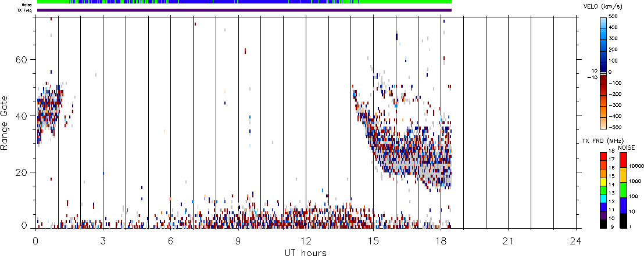This screenshot has height=256, width=644.
Task: Click the purple TX Freq bar above the plot
Action: pos(244,10)
